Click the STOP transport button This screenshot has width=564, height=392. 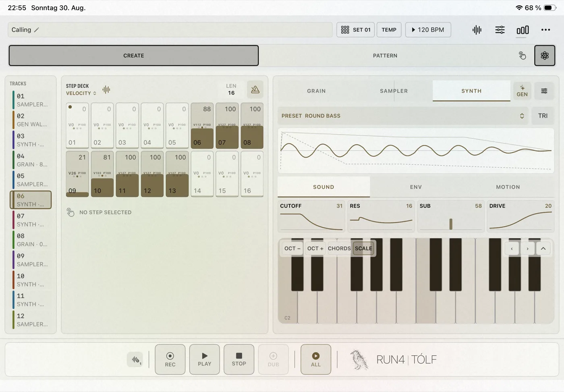(x=239, y=359)
